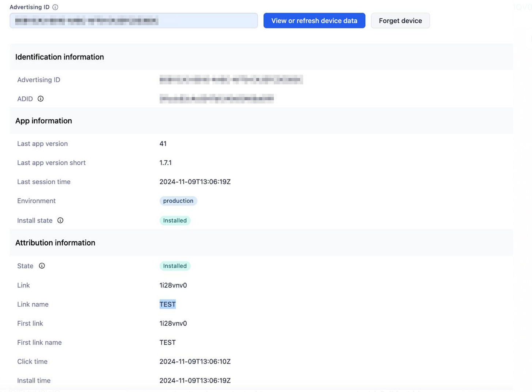Click the Last session time label

(x=44, y=181)
